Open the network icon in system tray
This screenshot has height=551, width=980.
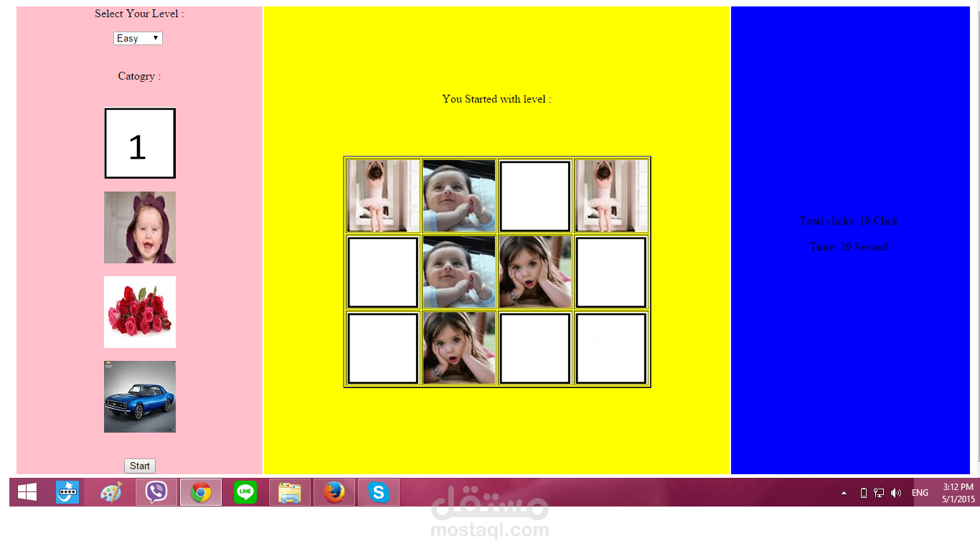point(879,493)
